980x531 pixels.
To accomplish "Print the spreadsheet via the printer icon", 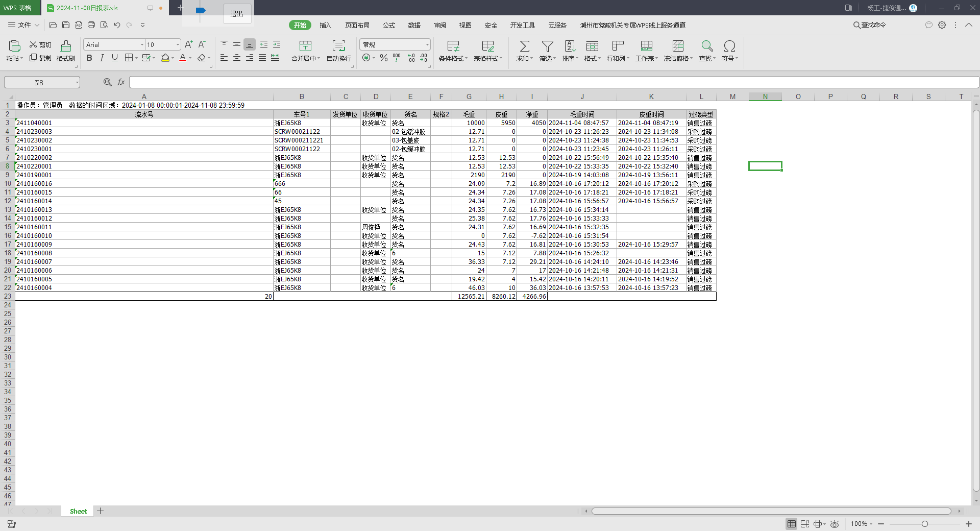I will tap(91, 25).
